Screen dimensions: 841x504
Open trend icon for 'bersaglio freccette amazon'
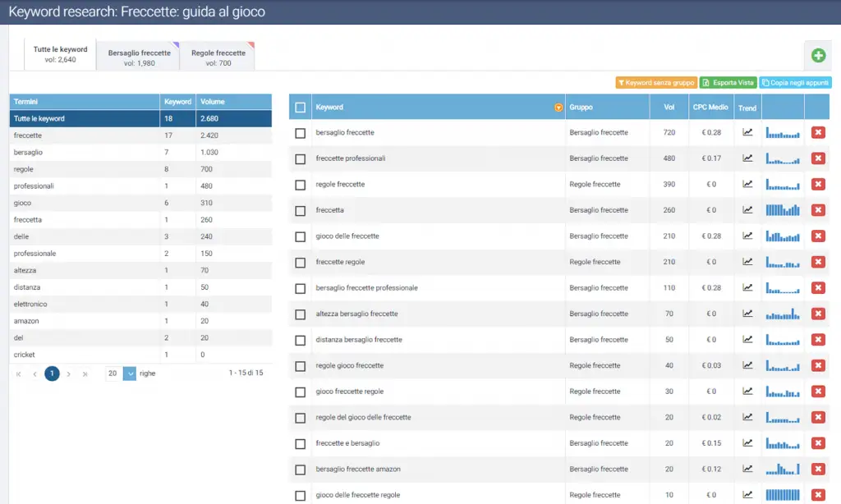tap(747, 470)
